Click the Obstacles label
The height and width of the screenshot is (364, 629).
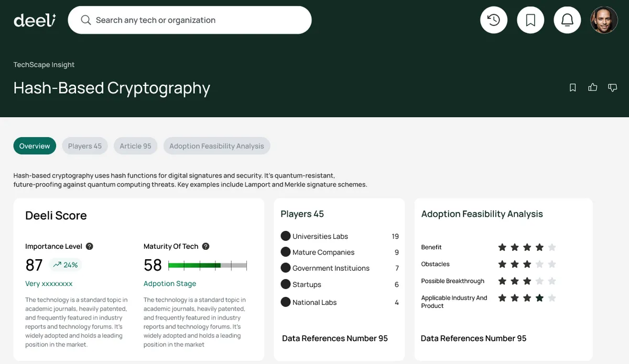[436, 264]
